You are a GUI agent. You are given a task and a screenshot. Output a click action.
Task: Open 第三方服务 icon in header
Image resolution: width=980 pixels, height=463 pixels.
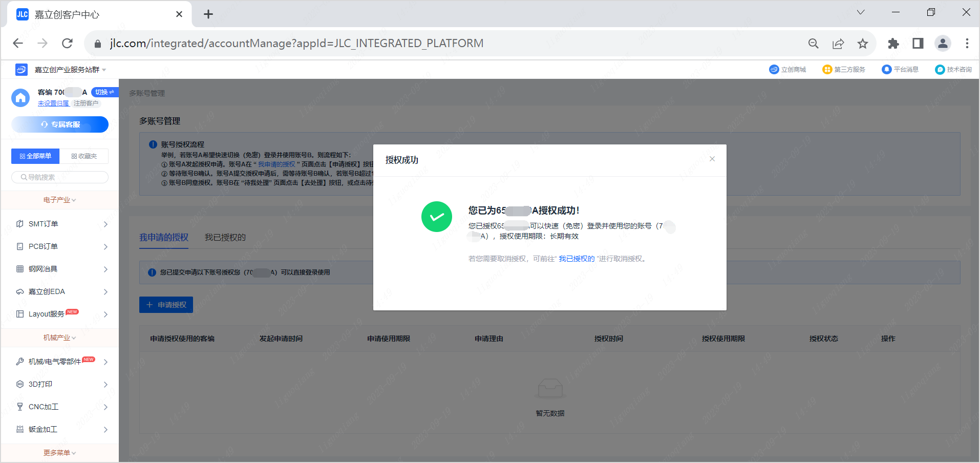(x=827, y=70)
